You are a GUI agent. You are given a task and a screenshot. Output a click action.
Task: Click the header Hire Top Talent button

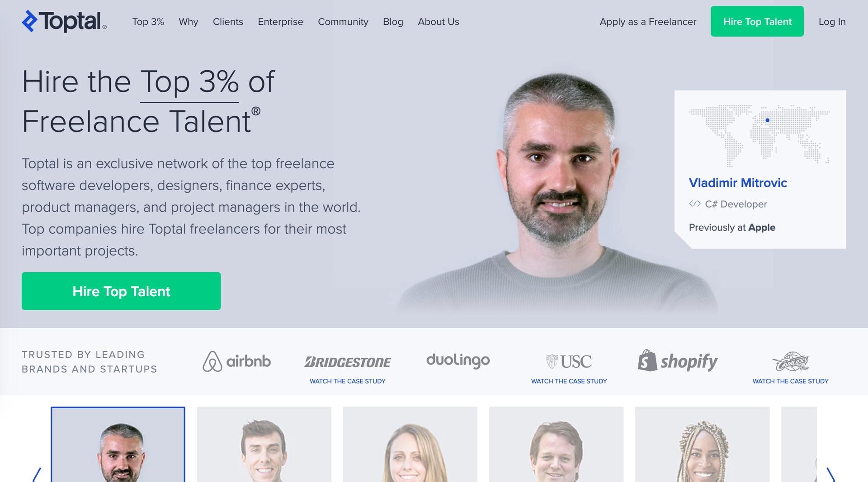pyautogui.click(x=757, y=21)
